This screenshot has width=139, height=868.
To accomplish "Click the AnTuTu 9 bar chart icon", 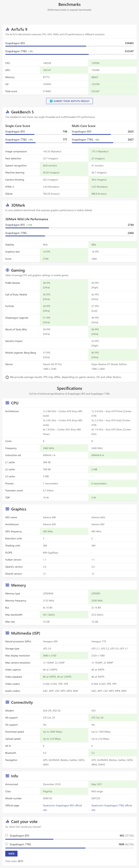I will (7, 29).
